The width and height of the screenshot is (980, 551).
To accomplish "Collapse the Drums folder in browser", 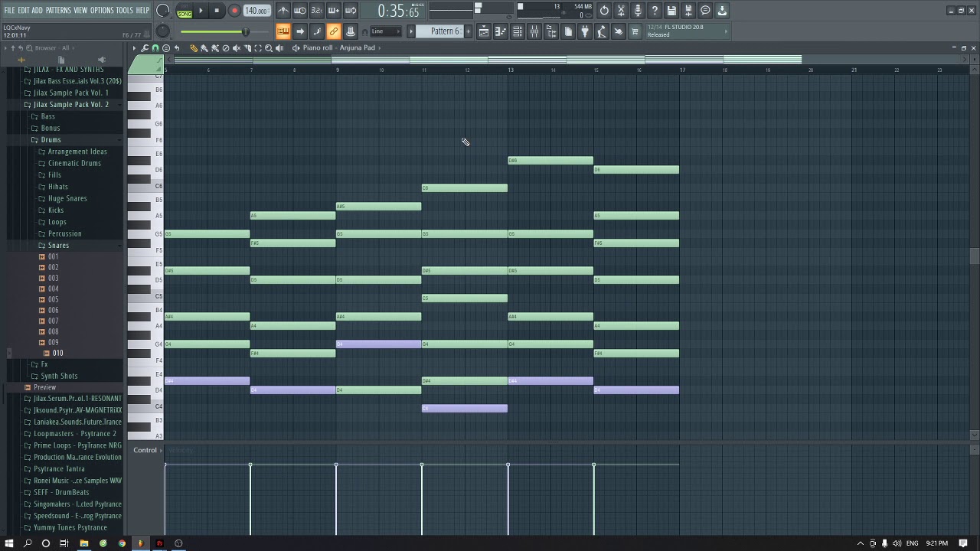I will (51, 139).
